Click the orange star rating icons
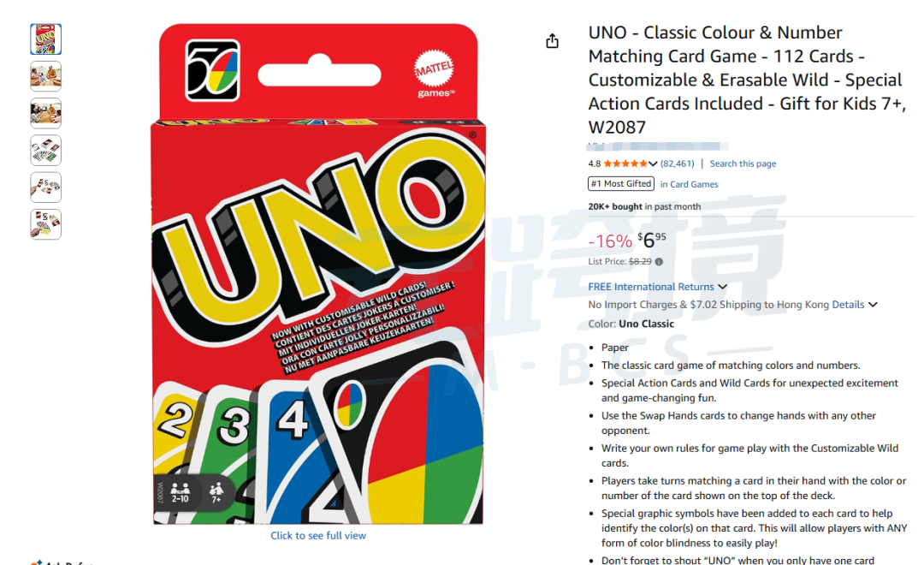The width and height of the screenshot is (924, 565). click(625, 164)
